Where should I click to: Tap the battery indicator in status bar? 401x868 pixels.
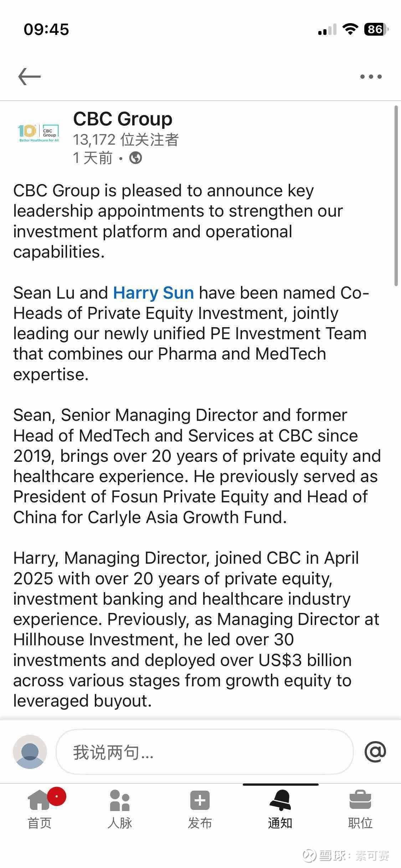click(376, 29)
